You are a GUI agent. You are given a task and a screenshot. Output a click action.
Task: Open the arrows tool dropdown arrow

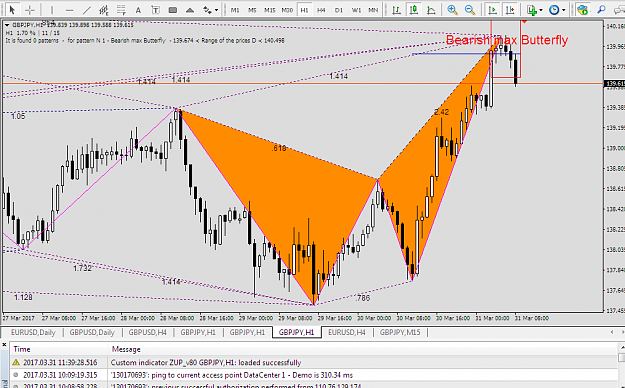(x=216, y=10)
